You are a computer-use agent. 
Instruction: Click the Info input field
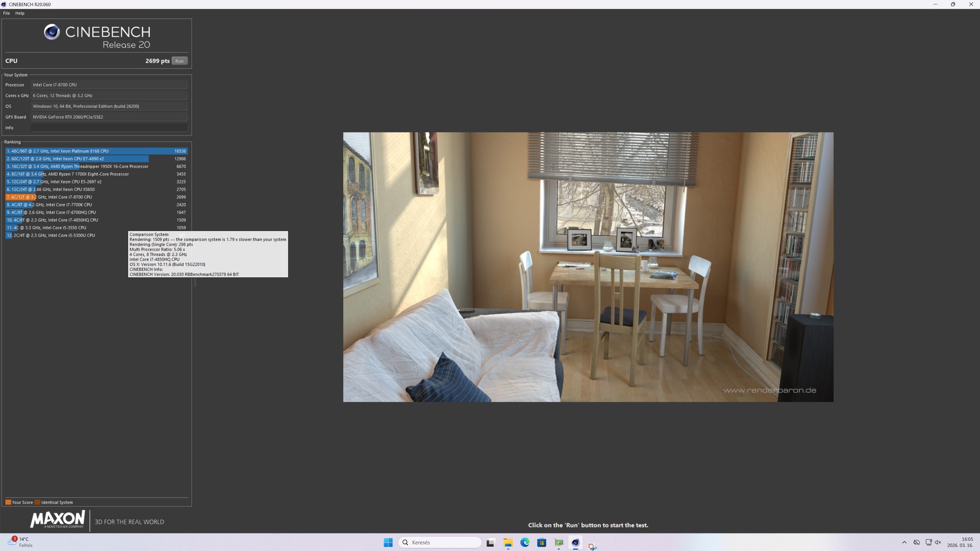109,128
